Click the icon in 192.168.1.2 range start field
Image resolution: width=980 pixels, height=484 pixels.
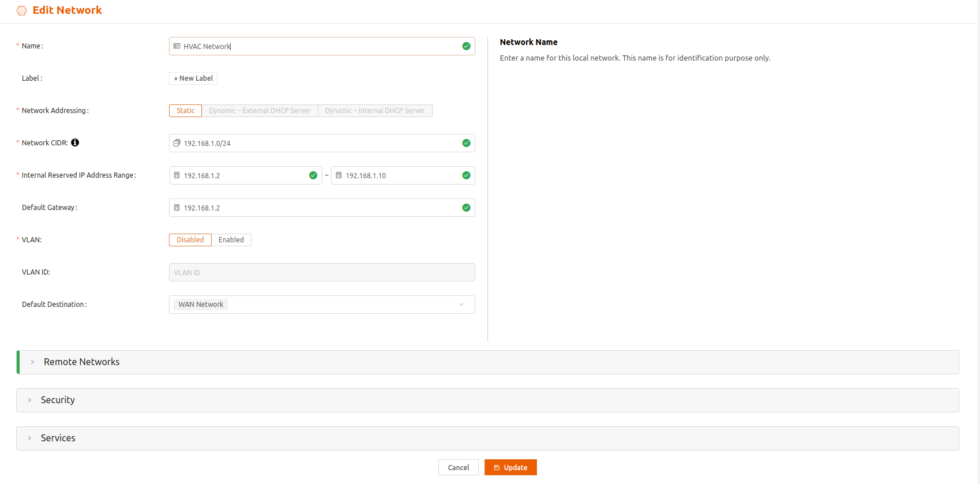click(177, 175)
